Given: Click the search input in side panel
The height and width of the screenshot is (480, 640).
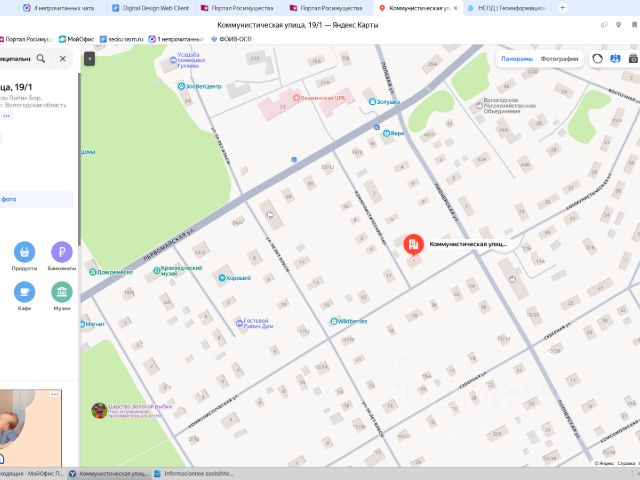Looking at the screenshot, I should click(x=16, y=59).
